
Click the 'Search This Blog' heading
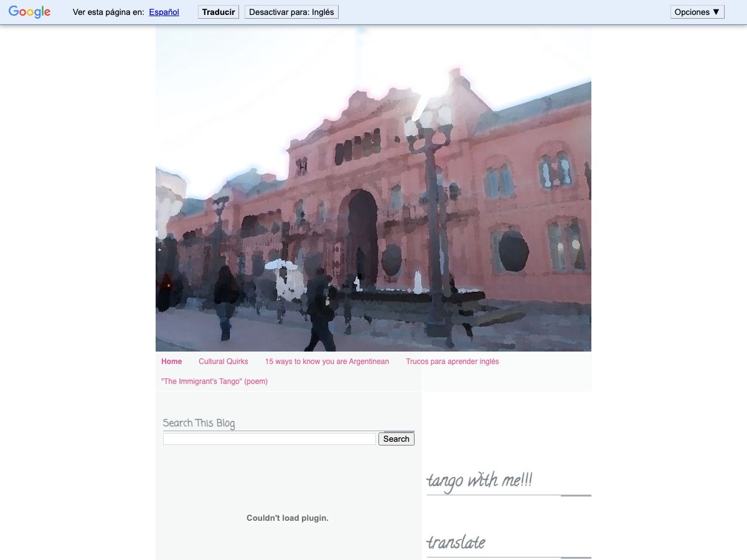click(x=199, y=423)
